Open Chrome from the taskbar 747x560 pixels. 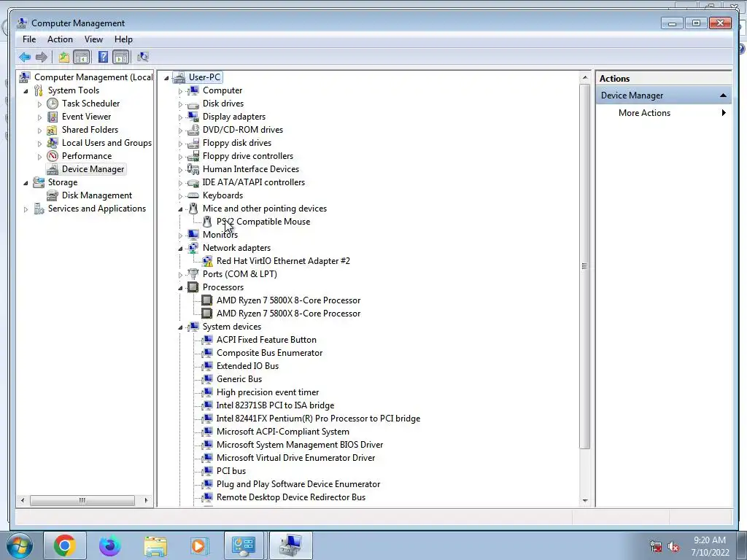point(65,545)
